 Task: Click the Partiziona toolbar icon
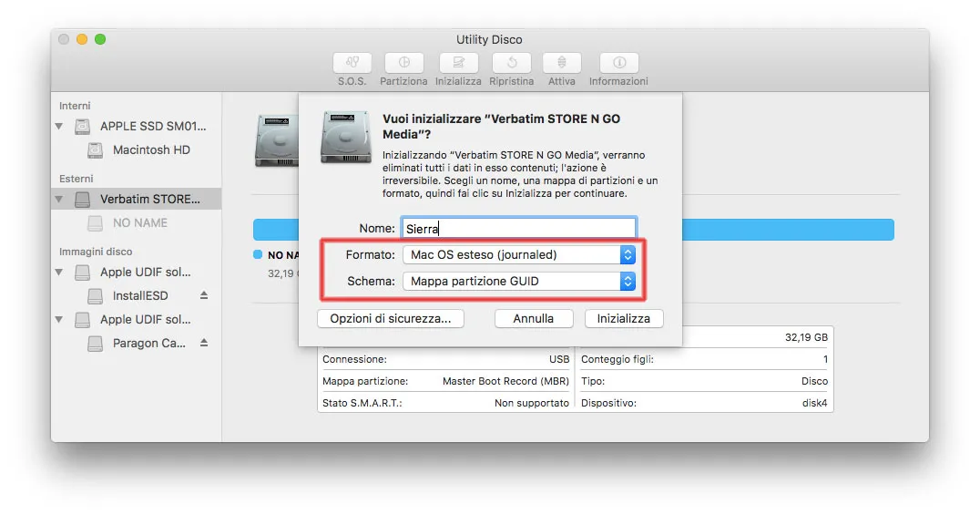click(403, 63)
